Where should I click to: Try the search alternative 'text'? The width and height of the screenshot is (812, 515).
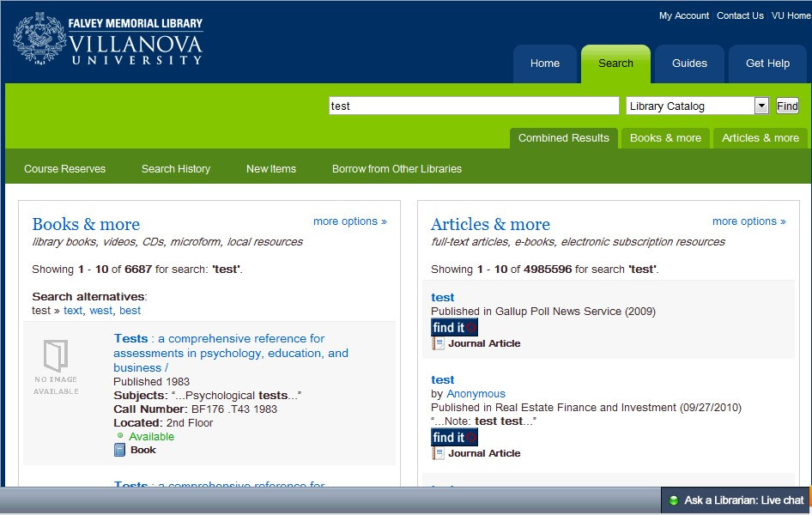73,311
